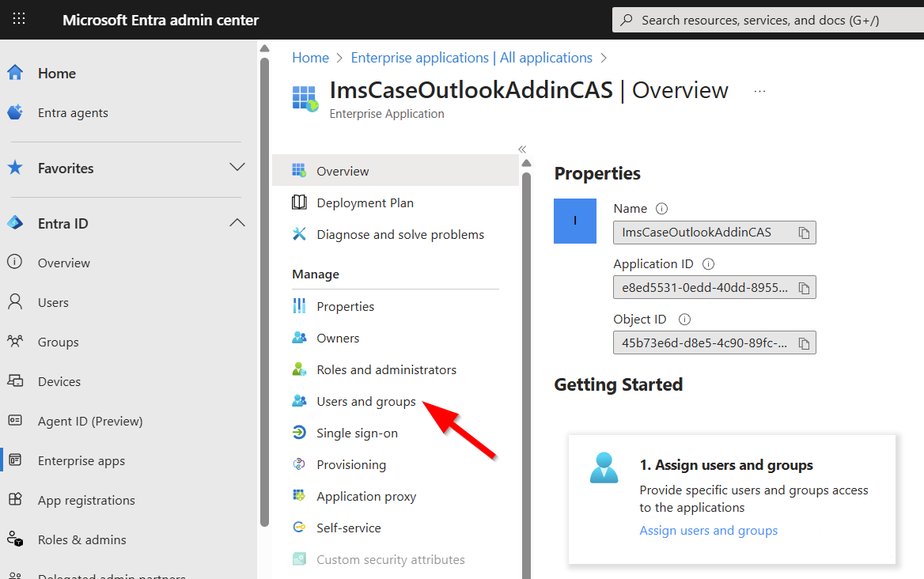Image resolution: width=924 pixels, height=579 pixels.
Task: Click the Name field ImsCaseOutlookAddinCAS
Action: point(714,232)
